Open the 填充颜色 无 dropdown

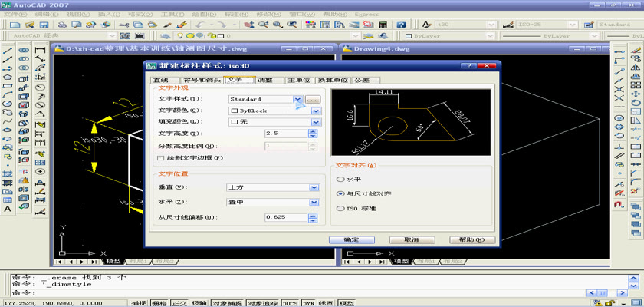pos(315,122)
